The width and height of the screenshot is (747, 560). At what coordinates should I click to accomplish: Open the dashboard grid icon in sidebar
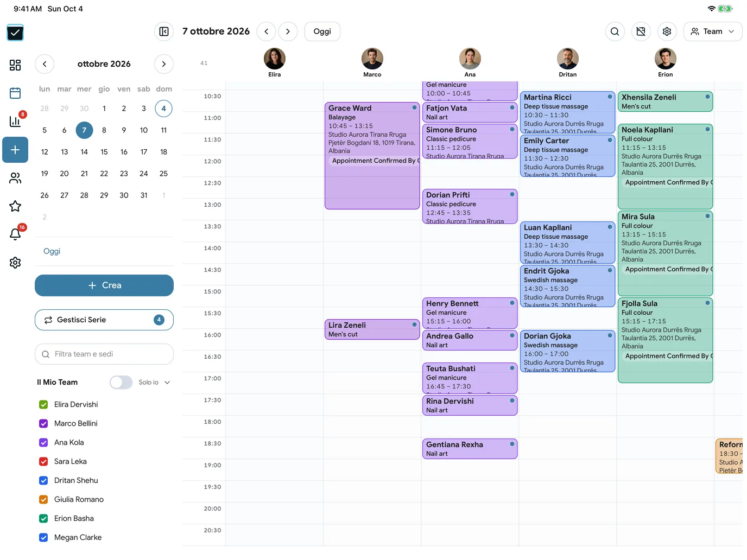pos(15,65)
